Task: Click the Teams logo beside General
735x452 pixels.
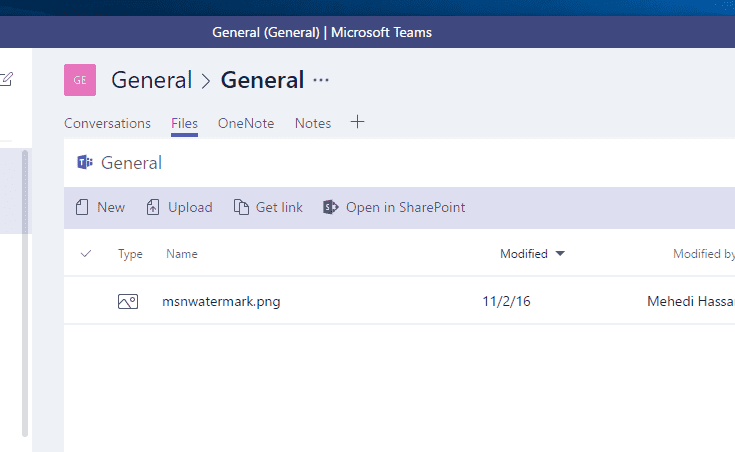Action: pyautogui.click(x=85, y=163)
